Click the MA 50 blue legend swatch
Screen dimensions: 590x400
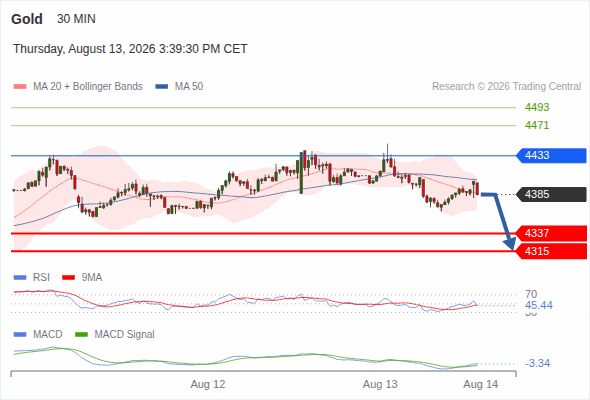[162, 87]
